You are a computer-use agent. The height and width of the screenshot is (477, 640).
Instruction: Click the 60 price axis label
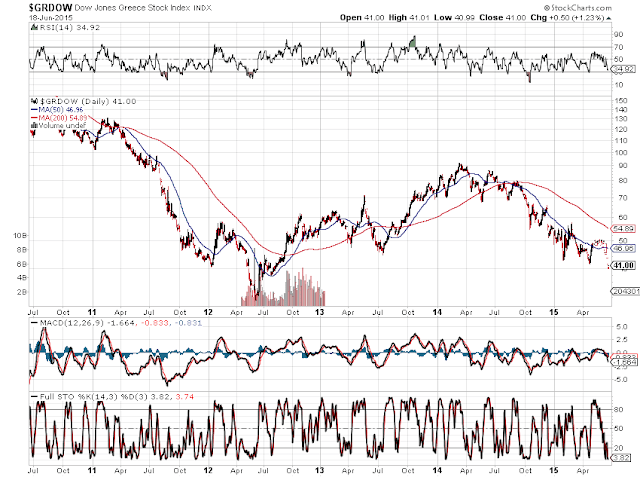pos(622,217)
